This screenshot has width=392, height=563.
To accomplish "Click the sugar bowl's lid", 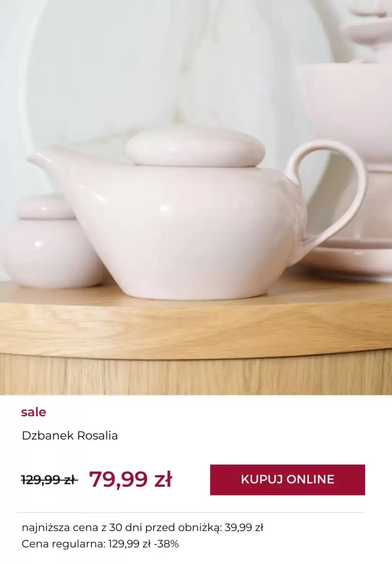I will [x=44, y=207].
